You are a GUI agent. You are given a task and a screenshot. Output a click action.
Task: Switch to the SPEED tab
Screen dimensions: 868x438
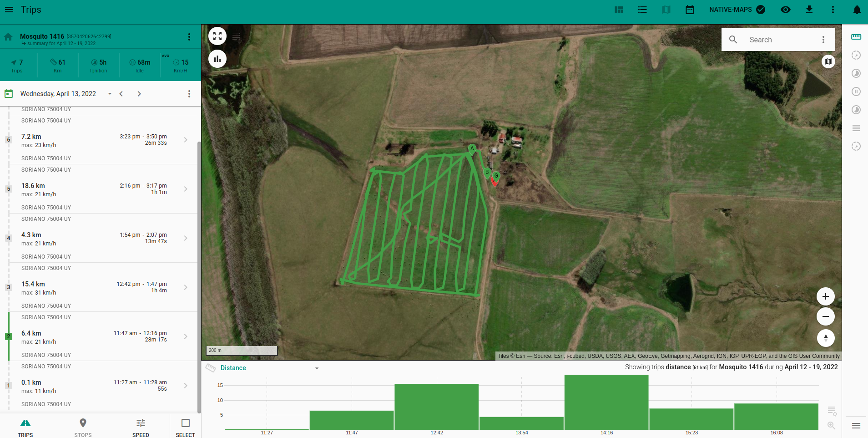[x=141, y=427]
